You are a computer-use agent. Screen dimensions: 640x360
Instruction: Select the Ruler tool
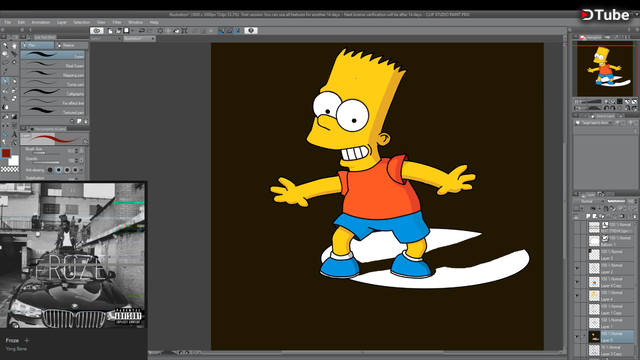[5, 134]
